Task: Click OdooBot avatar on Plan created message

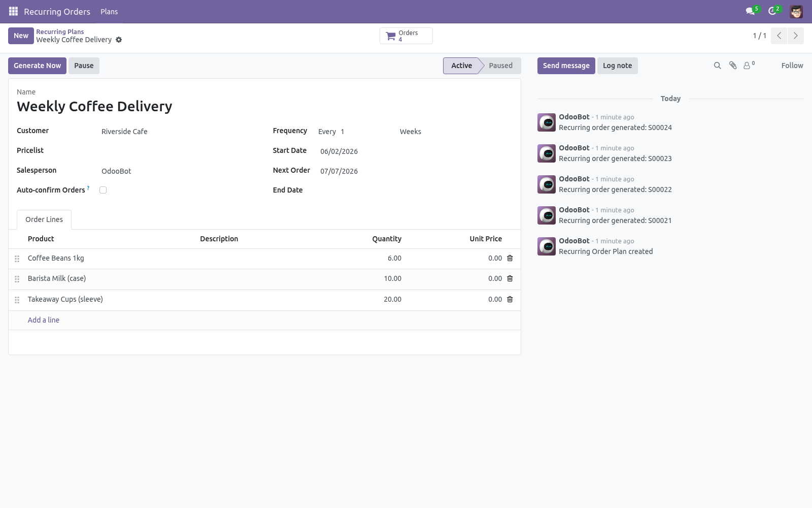Action: pyautogui.click(x=547, y=246)
